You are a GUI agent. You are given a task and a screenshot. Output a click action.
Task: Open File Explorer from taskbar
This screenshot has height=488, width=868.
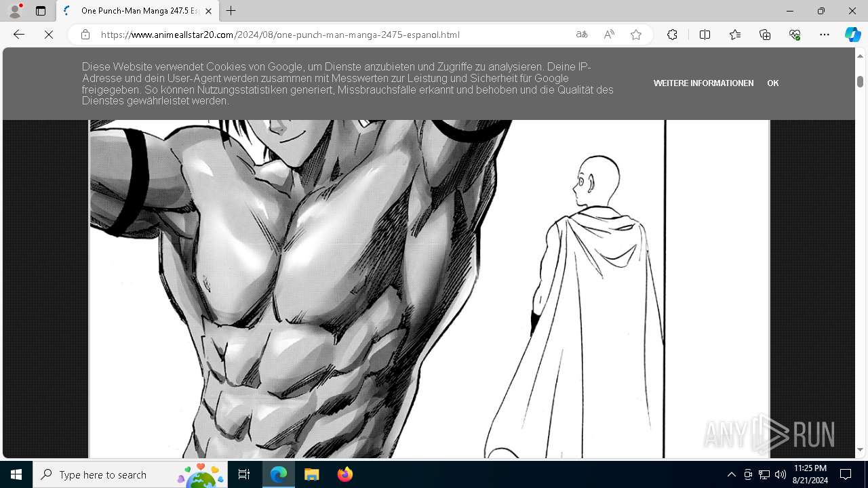pyautogui.click(x=311, y=474)
